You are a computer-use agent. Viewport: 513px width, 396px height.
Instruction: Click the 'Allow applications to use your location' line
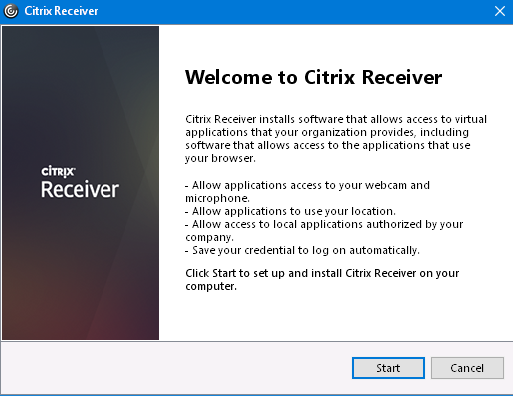coord(290,211)
